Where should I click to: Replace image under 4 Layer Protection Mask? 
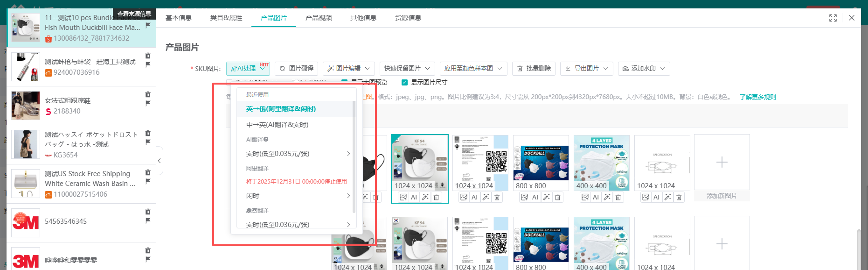coord(585,198)
